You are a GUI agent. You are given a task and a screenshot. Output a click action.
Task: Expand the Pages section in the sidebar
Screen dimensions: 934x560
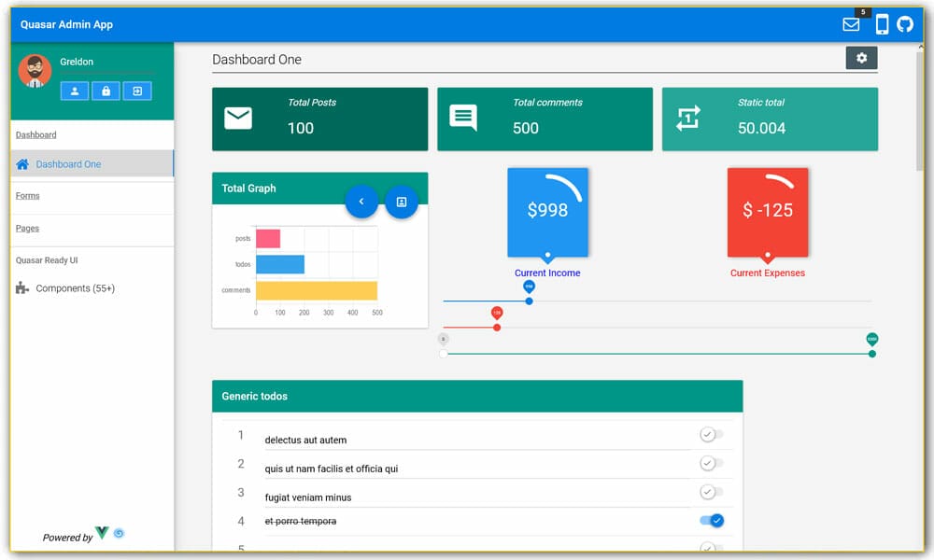[27, 228]
